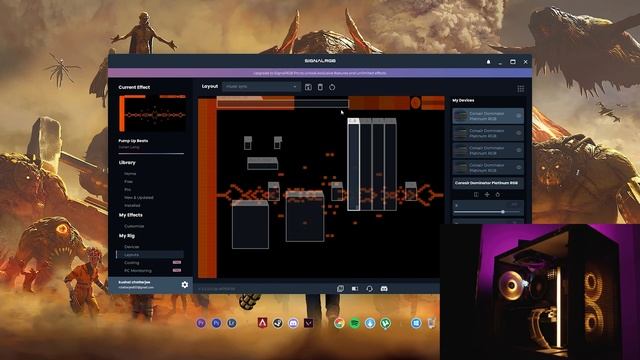Open Devices under My Rig
The image size is (640, 360).
(x=132, y=247)
